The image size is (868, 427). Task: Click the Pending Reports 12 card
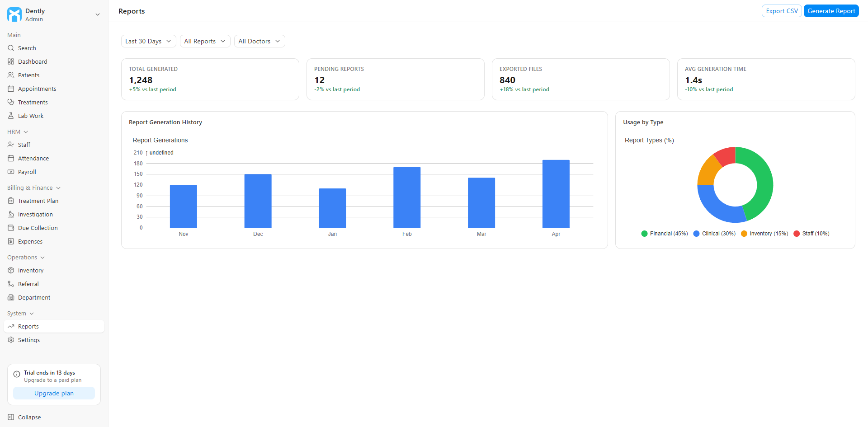coord(396,79)
